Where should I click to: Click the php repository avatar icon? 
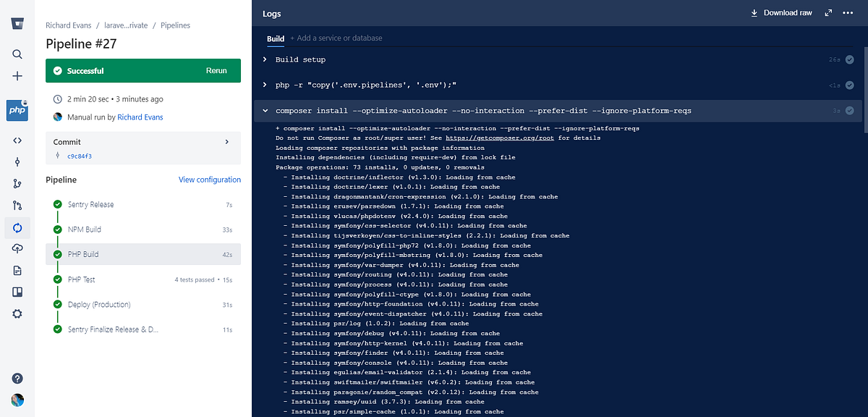coord(17,110)
